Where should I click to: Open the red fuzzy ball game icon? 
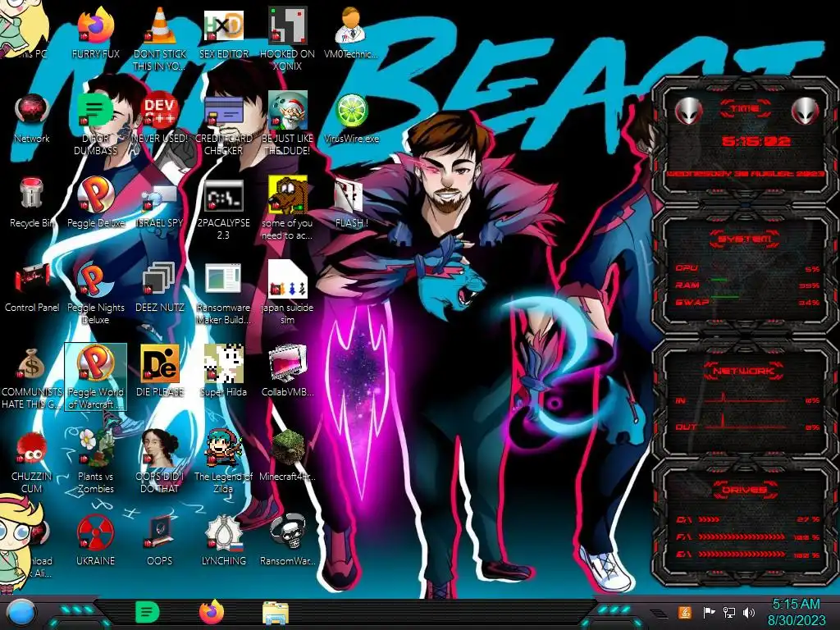[x=32, y=449]
